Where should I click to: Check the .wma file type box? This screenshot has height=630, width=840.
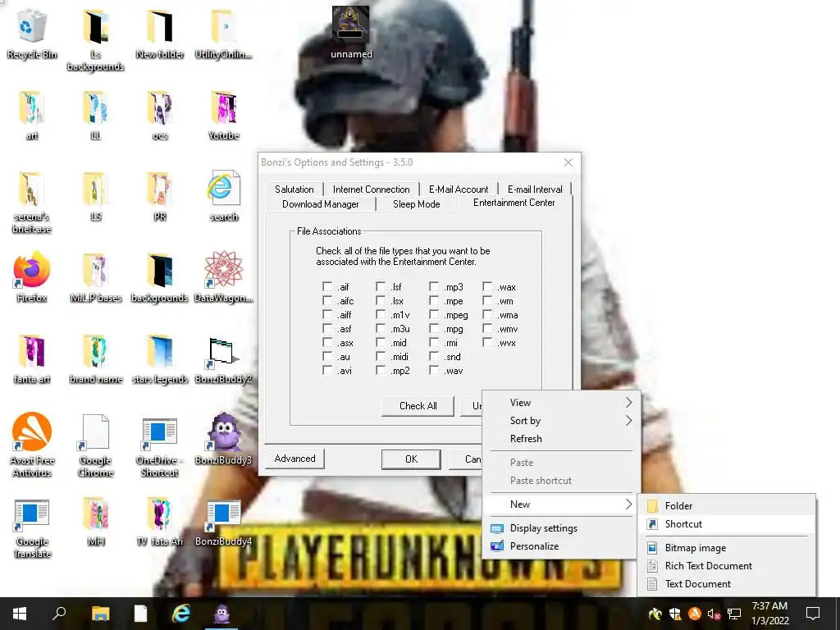(x=487, y=314)
